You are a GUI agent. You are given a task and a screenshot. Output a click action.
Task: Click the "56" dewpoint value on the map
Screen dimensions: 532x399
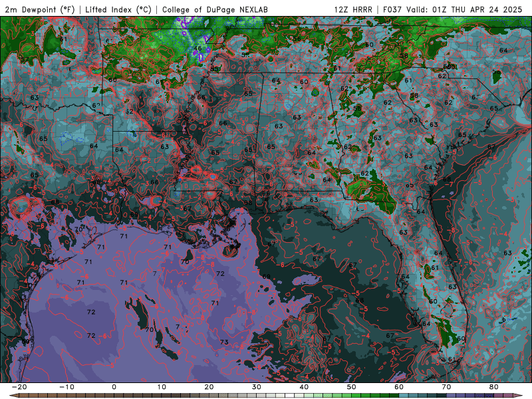click(297, 39)
